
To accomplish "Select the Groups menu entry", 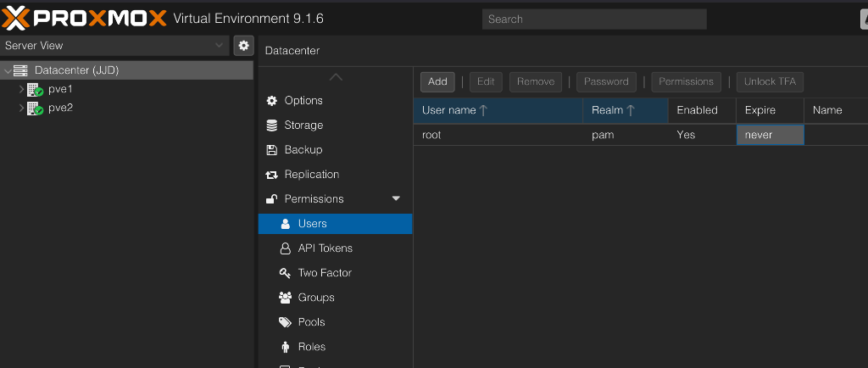I will (x=335, y=298).
